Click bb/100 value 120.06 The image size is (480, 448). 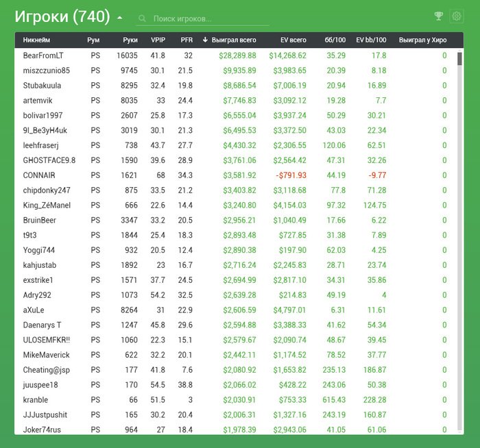(x=334, y=145)
